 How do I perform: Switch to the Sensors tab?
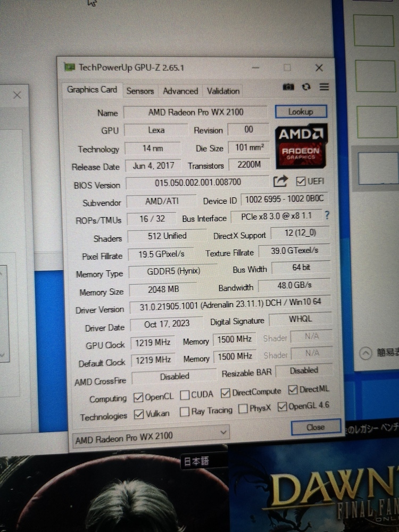(140, 91)
